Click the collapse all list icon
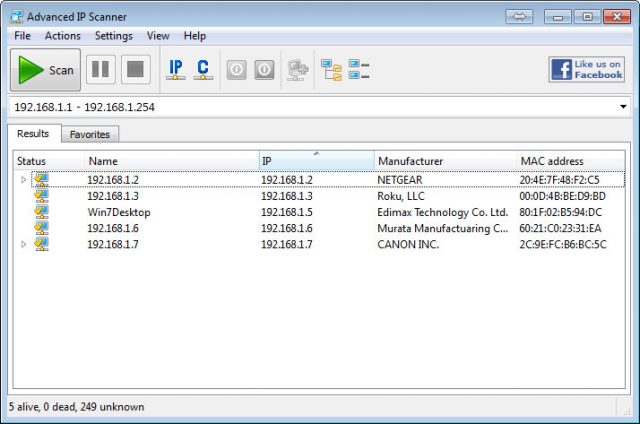Viewport: 640px width, 424px height. tap(359, 70)
